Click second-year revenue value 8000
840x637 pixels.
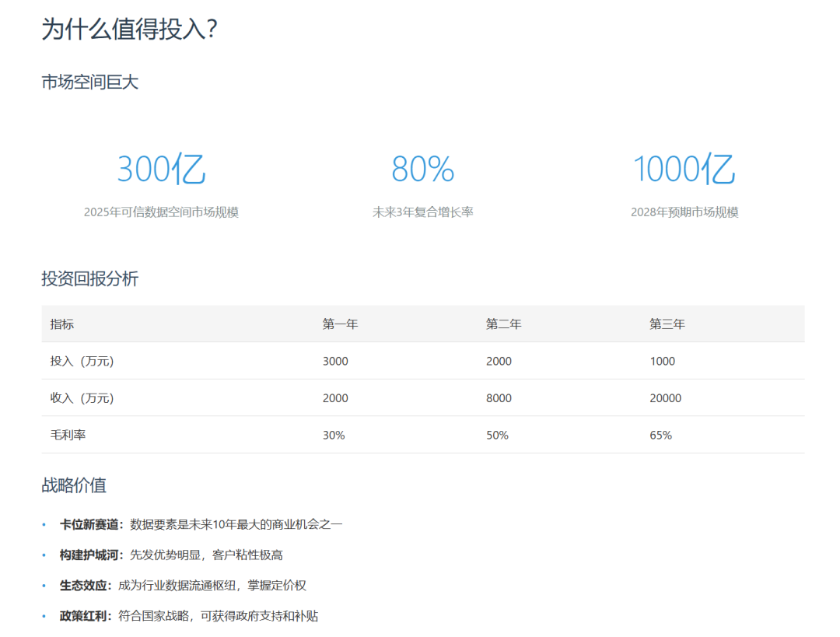499,398
